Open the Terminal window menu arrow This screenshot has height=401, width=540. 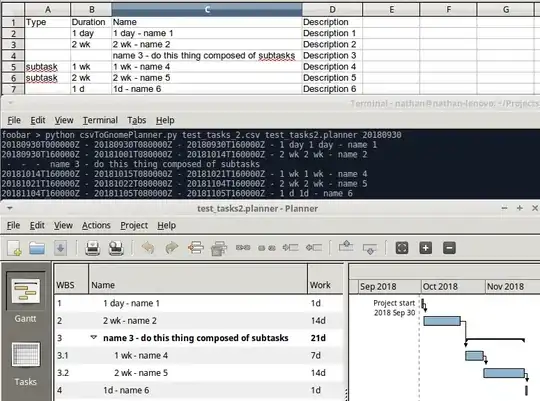10,103
